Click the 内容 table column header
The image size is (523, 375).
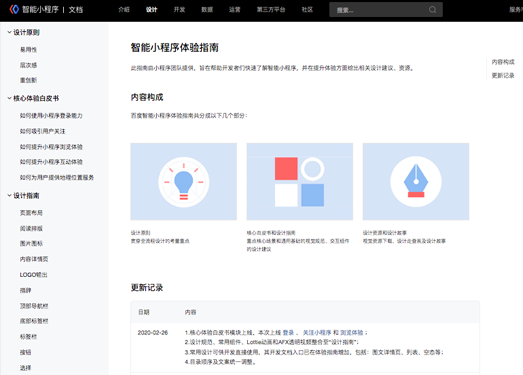point(190,312)
